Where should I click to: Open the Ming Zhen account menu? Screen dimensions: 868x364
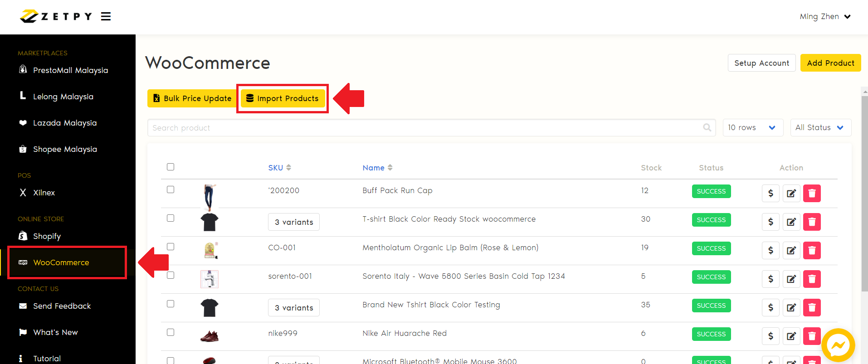click(824, 17)
